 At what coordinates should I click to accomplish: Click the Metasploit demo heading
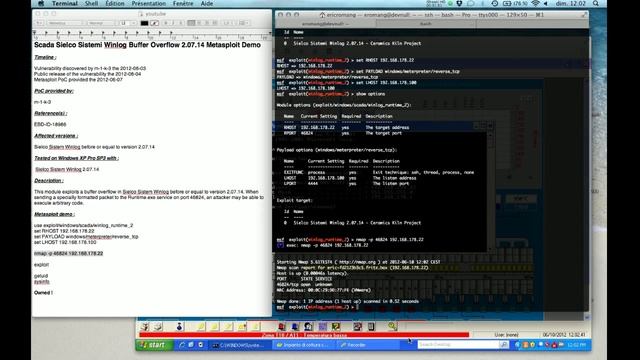pyautogui.click(x=54, y=214)
